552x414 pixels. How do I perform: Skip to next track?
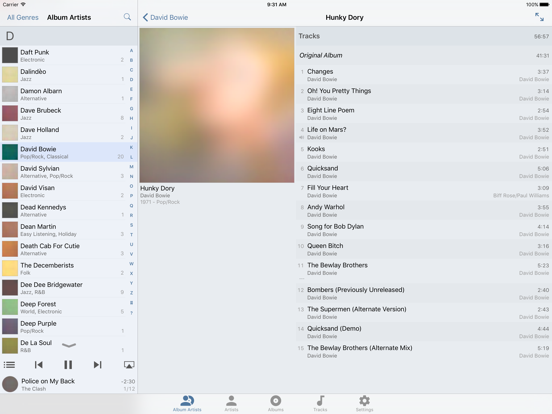tap(98, 365)
